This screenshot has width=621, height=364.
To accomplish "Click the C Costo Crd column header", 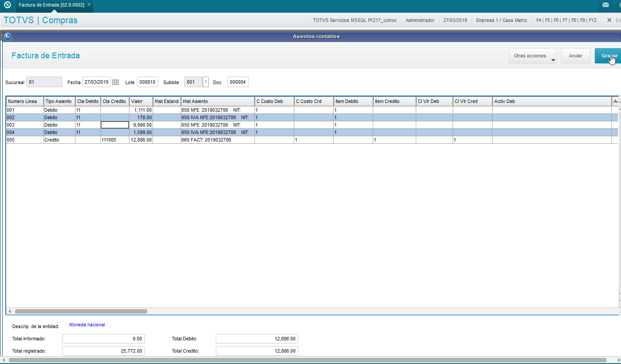I will pyautogui.click(x=314, y=101).
